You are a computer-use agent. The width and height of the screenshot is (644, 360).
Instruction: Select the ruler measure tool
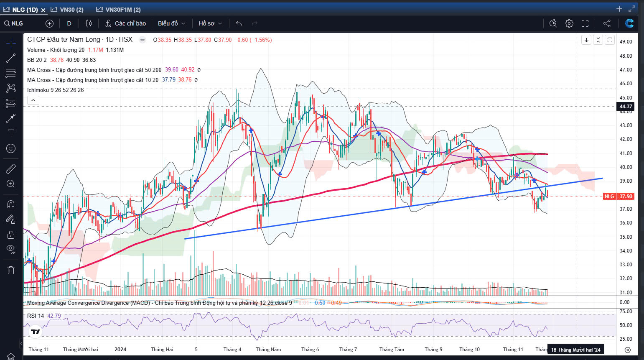coord(11,169)
